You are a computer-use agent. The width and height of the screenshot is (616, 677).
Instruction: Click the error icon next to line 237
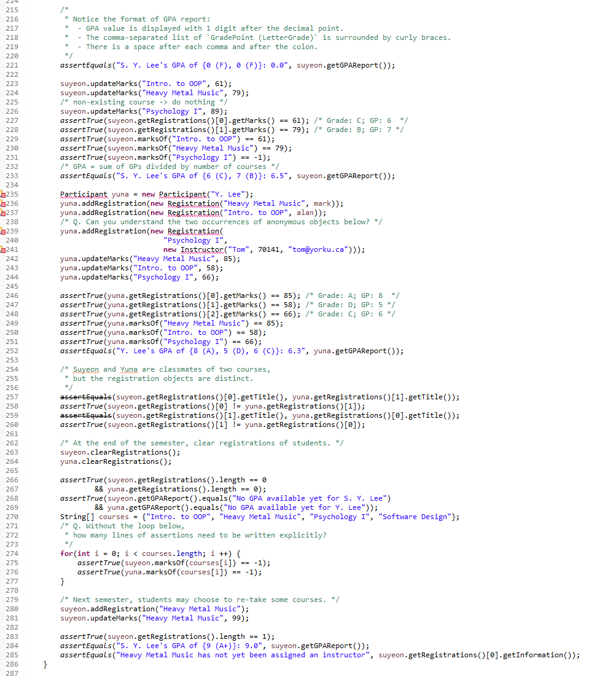coord(4,213)
